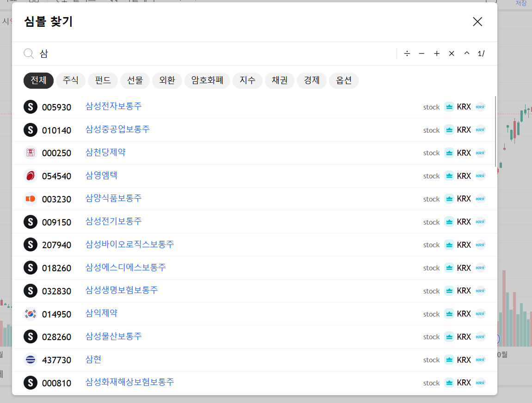Click the Samsung logo for 005930
532x403 pixels.
30,107
